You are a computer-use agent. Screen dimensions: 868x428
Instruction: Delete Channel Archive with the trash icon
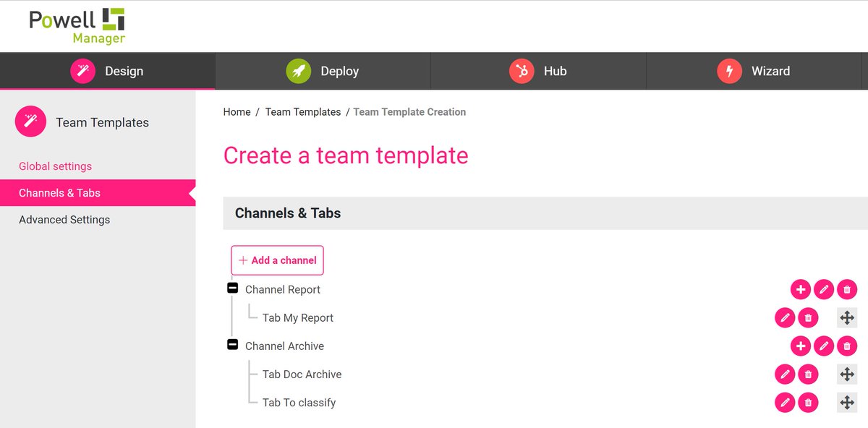(x=847, y=346)
